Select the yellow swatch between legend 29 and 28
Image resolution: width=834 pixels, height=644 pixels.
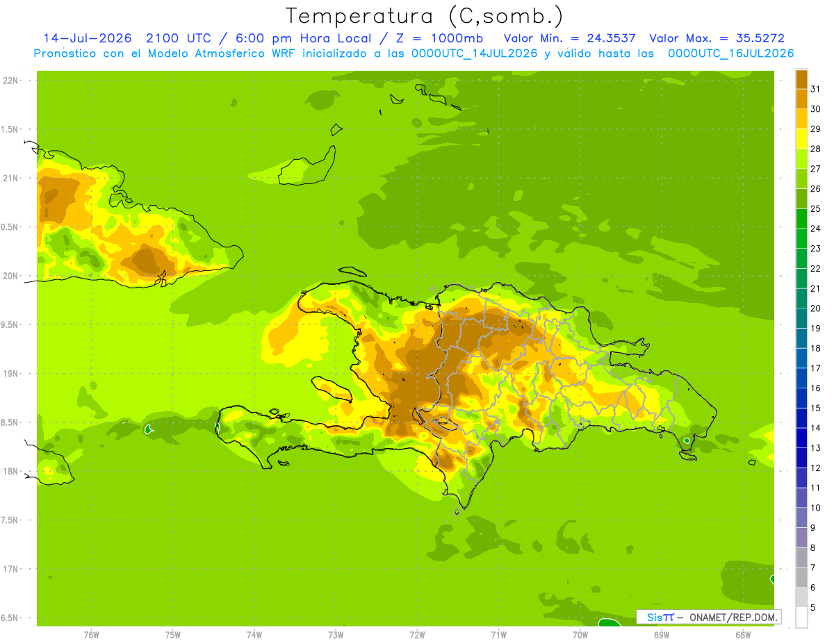point(801,139)
